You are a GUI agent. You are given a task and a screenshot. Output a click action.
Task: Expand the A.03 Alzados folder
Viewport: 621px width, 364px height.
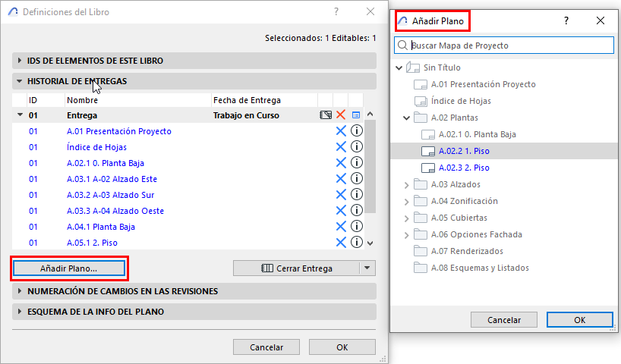(x=406, y=184)
